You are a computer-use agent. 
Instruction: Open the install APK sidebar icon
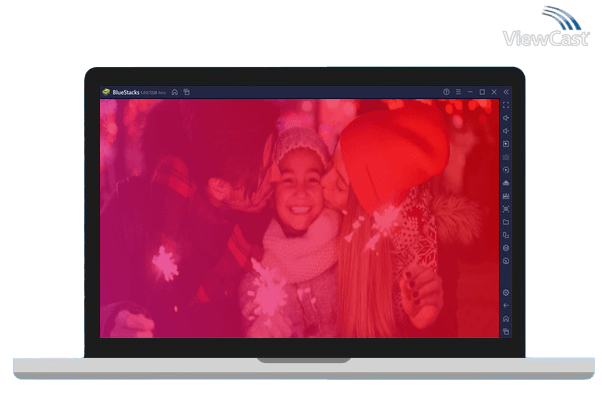click(x=506, y=196)
